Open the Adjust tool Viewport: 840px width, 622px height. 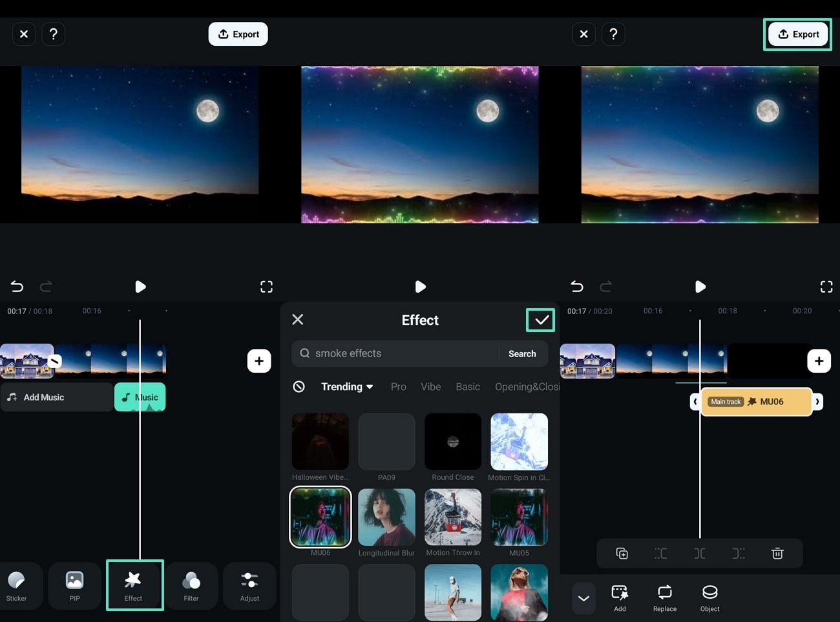249,586
